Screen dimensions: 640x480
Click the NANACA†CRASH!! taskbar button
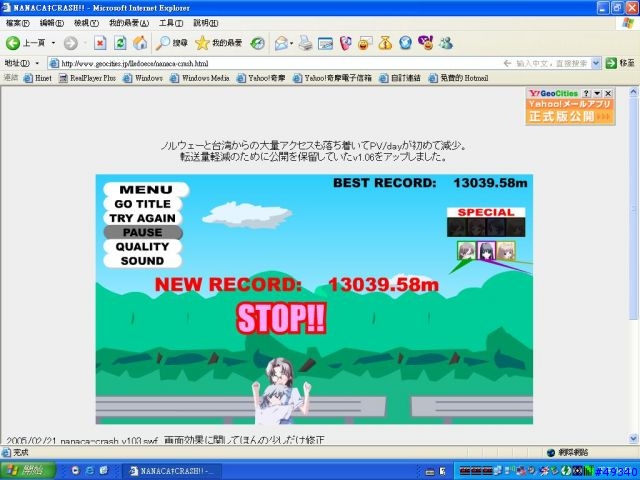pyautogui.click(x=172, y=471)
